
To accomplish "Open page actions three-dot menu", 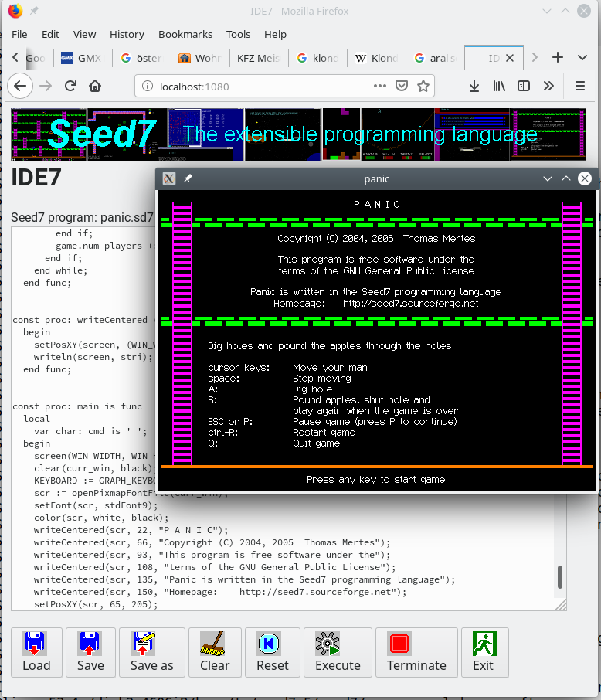I will [380, 86].
